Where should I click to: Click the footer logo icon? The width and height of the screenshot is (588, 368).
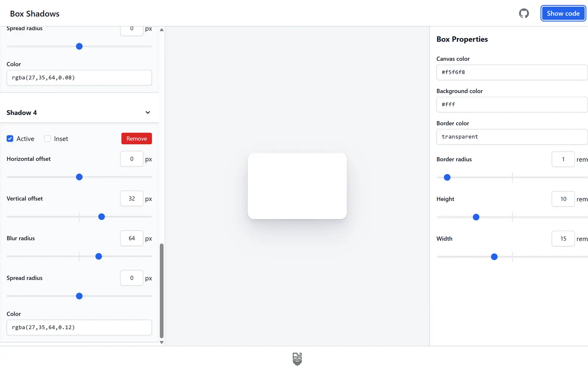click(297, 359)
